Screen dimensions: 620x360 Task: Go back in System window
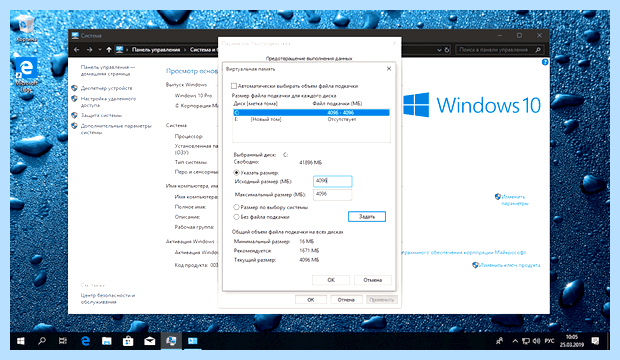pyautogui.click(x=77, y=50)
